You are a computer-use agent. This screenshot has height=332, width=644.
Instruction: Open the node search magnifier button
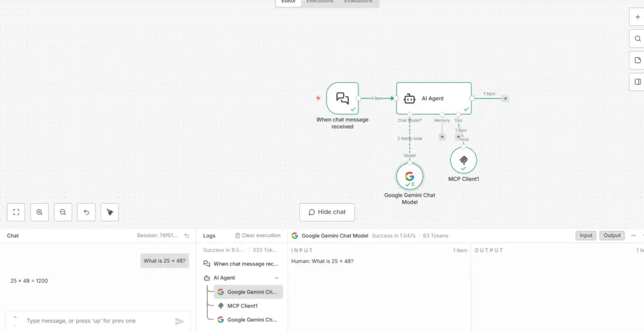(638, 38)
